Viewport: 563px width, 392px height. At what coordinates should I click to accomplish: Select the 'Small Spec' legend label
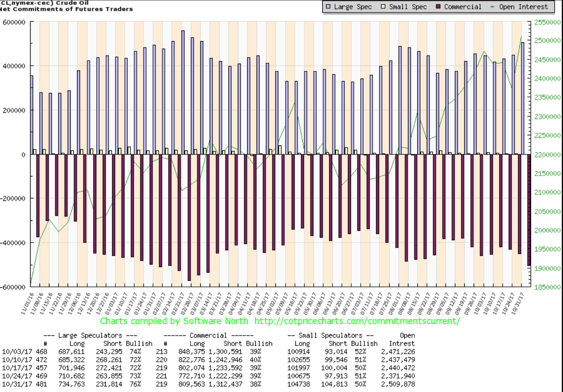point(408,7)
